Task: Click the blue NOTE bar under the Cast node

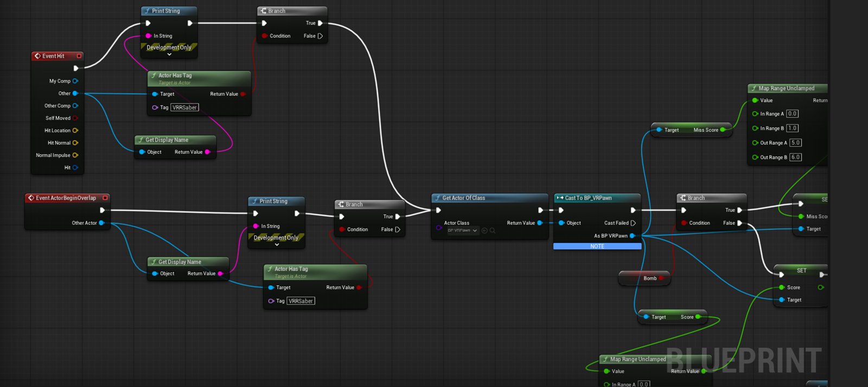Action: tap(597, 246)
